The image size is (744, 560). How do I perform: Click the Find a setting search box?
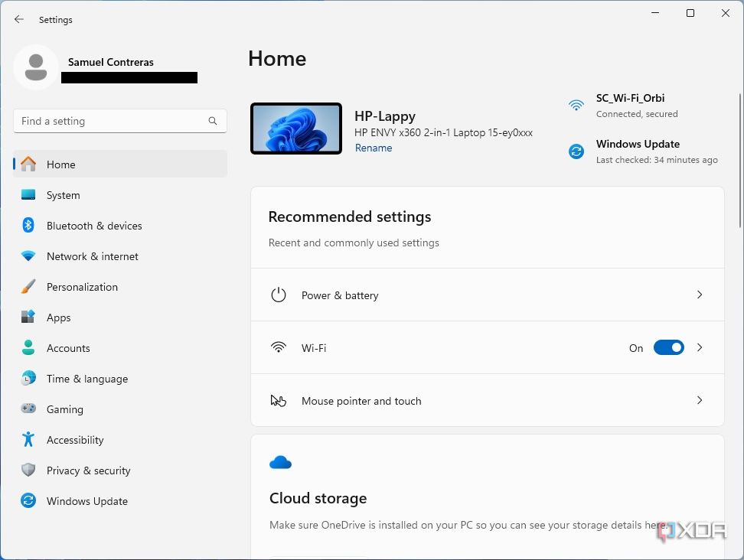point(120,121)
